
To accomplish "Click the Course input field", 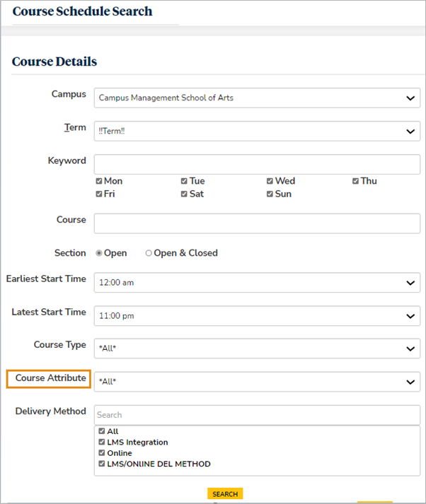I will point(257,223).
